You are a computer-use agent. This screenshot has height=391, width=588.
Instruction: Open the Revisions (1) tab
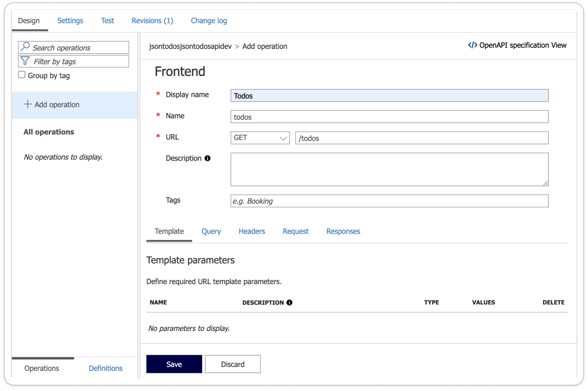(x=152, y=21)
